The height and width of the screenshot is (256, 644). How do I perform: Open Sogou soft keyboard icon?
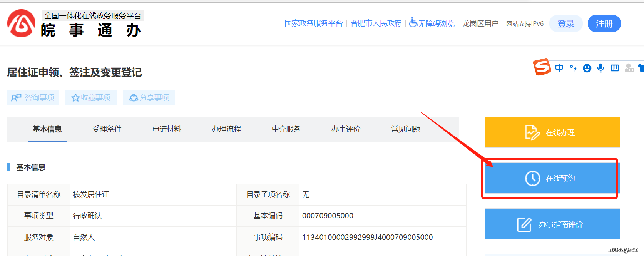tap(615, 68)
